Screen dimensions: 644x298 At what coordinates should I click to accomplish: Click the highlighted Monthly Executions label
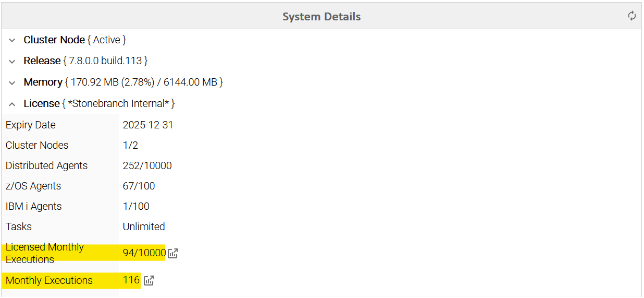point(49,281)
